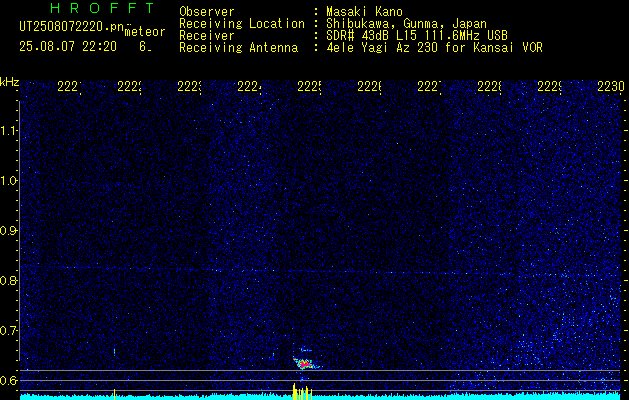Click receiver text SDR# 43dB L15 111.6MHz USB
629x400 pixels.
click(417, 36)
